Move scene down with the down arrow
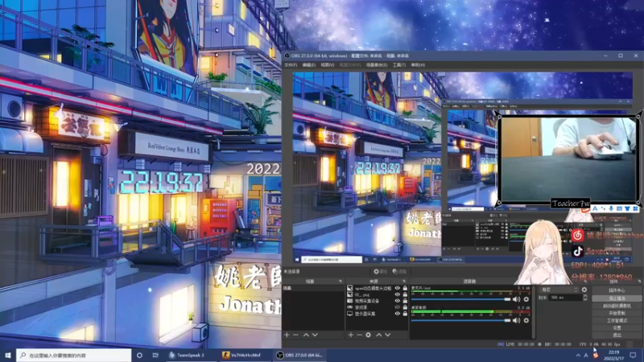This screenshot has height=362, width=644. coord(315,335)
